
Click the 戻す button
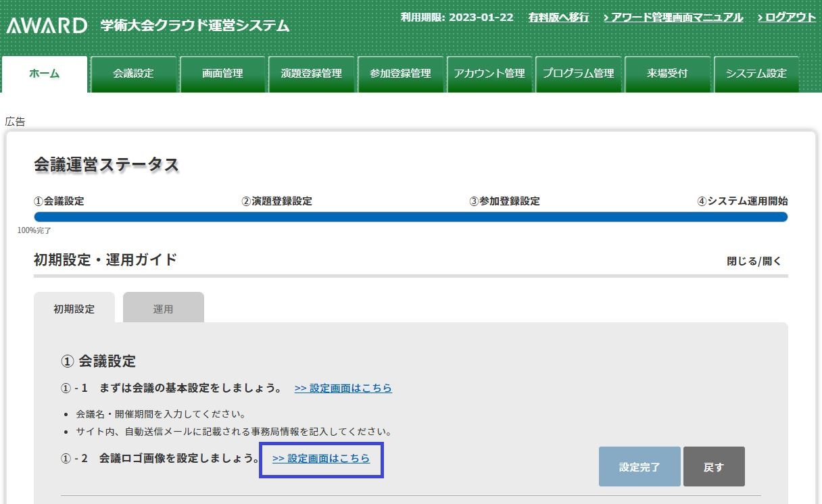(713, 467)
